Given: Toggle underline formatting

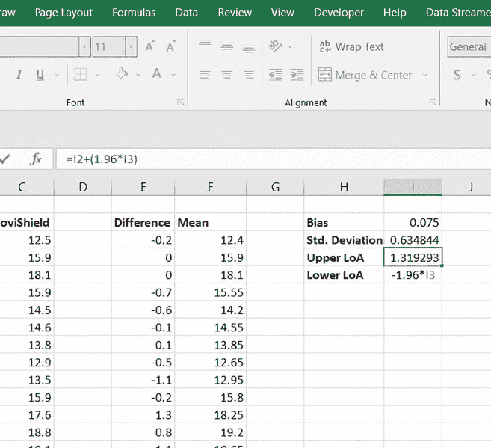Looking at the screenshot, I should click(x=40, y=75).
